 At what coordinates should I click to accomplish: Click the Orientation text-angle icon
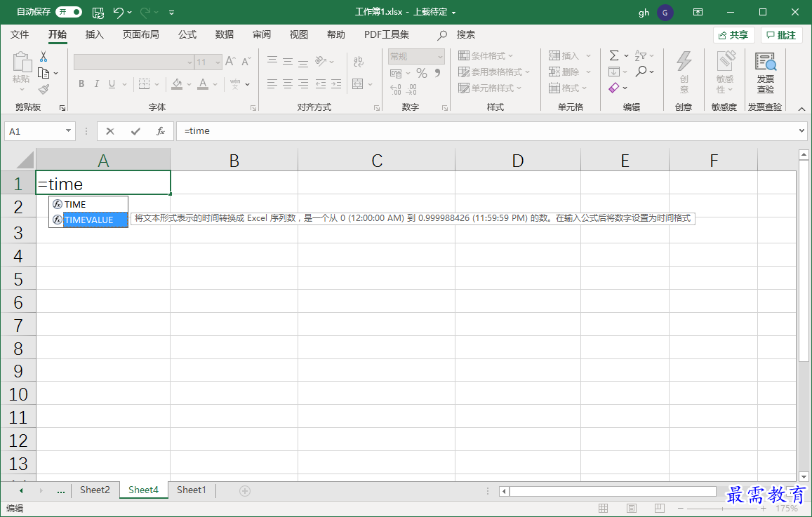(x=321, y=61)
